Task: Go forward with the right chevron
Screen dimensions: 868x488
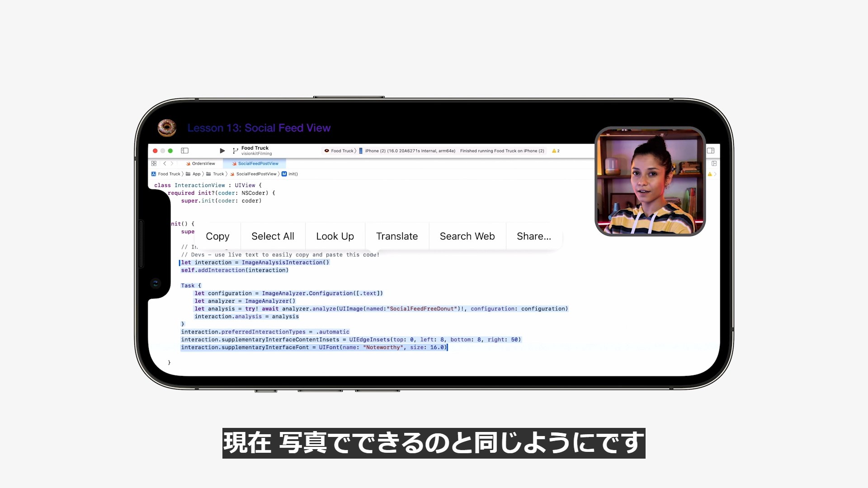Action: 172,164
